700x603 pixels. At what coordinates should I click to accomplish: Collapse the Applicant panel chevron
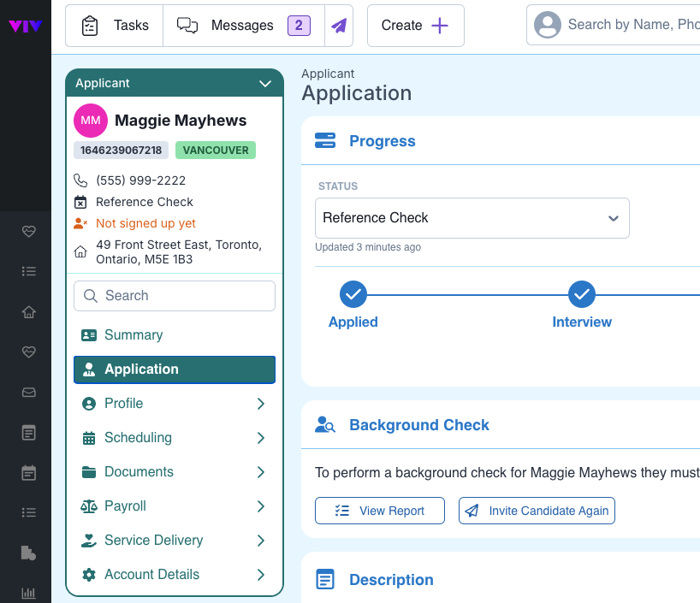point(265,84)
